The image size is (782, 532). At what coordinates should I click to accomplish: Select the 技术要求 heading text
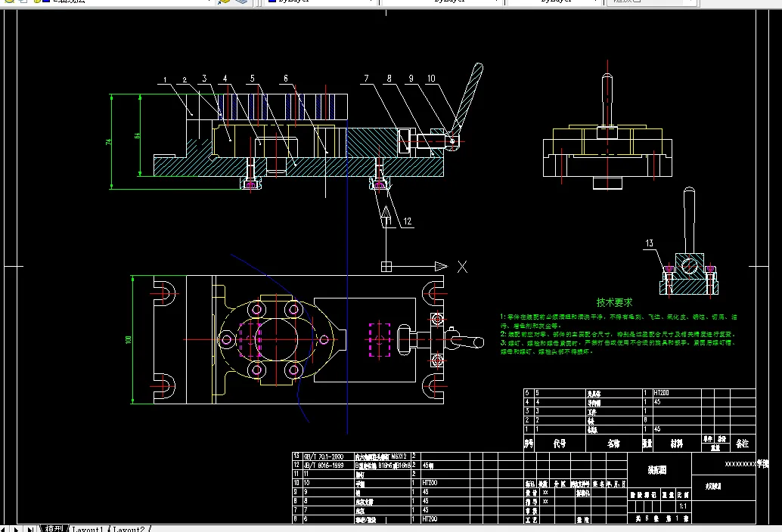coord(614,302)
